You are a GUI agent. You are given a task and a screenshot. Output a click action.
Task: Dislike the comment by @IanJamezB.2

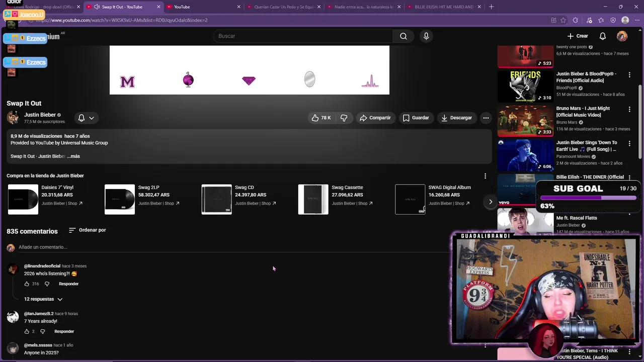click(42, 331)
